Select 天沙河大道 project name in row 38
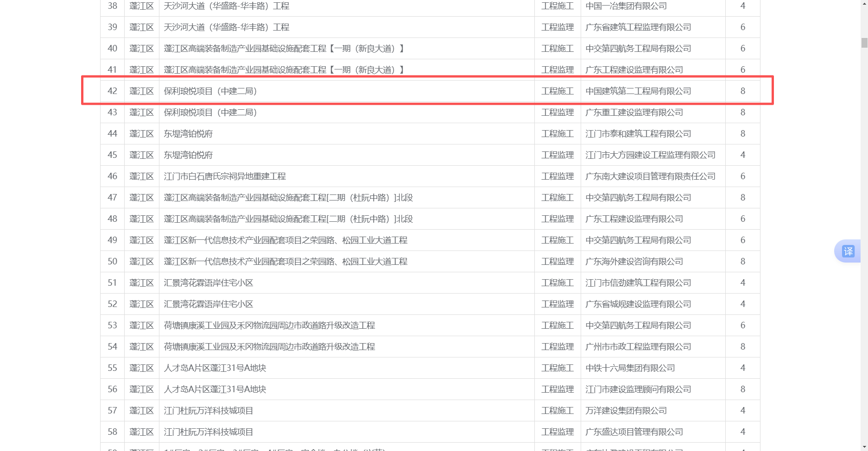This screenshot has width=868, height=451. (x=227, y=6)
